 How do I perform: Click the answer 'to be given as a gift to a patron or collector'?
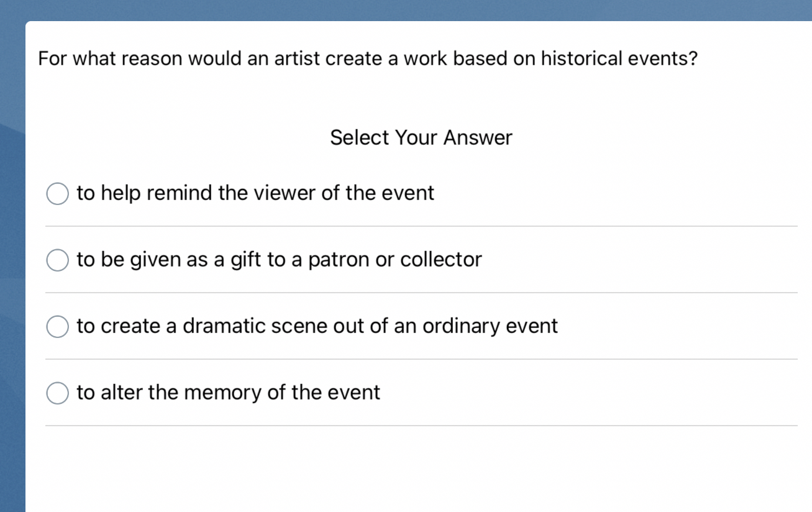278,260
